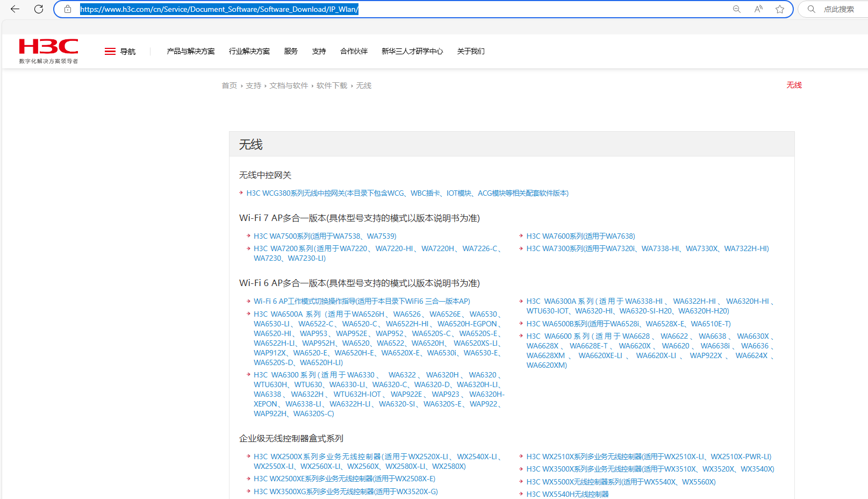Reload the page with the refresh icon
868x499 pixels.
(x=39, y=9)
